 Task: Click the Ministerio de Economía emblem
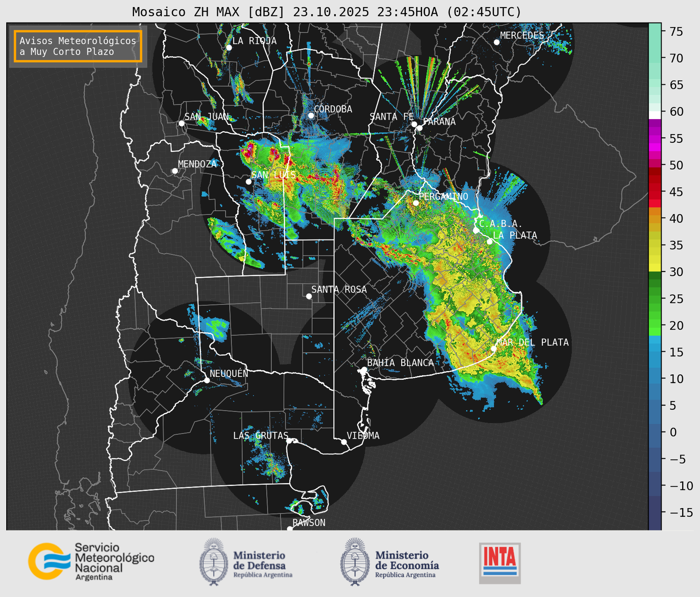point(354,561)
